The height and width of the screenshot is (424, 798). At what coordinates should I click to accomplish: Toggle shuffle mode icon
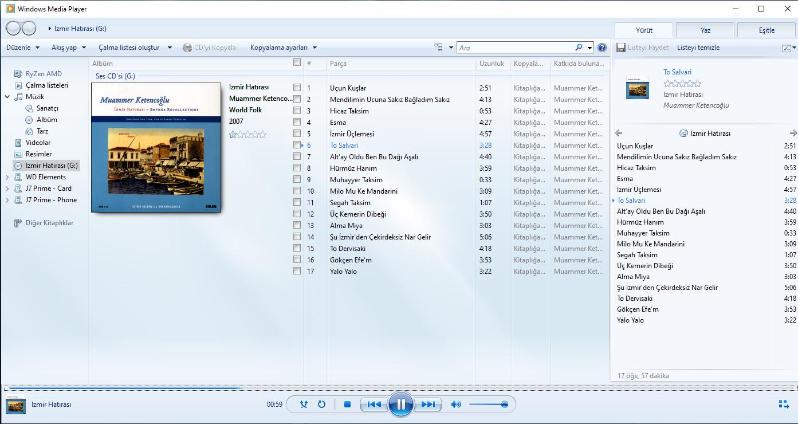click(x=304, y=404)
